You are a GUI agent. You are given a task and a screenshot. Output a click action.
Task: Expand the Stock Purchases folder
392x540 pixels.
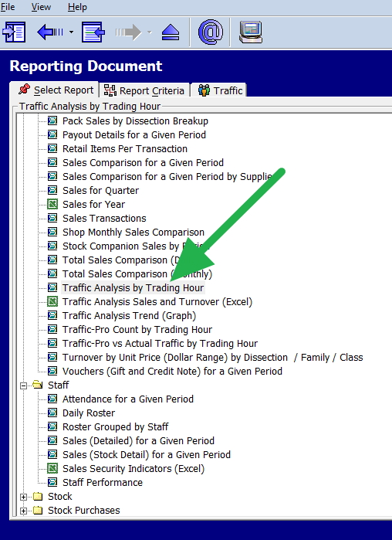23,511
